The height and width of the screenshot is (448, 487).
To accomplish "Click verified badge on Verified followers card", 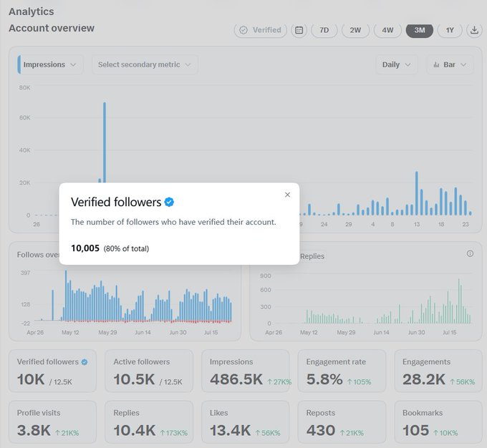I will click(x=85, y=362).
